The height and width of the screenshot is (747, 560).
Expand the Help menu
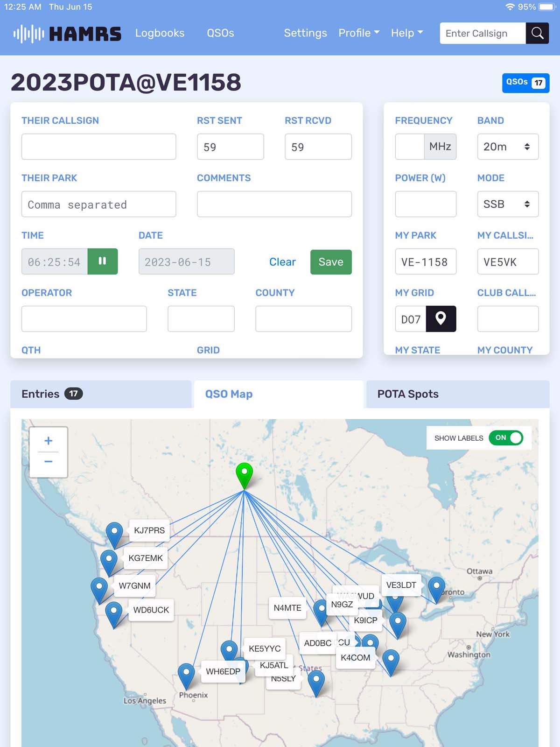tap(407, 33)
